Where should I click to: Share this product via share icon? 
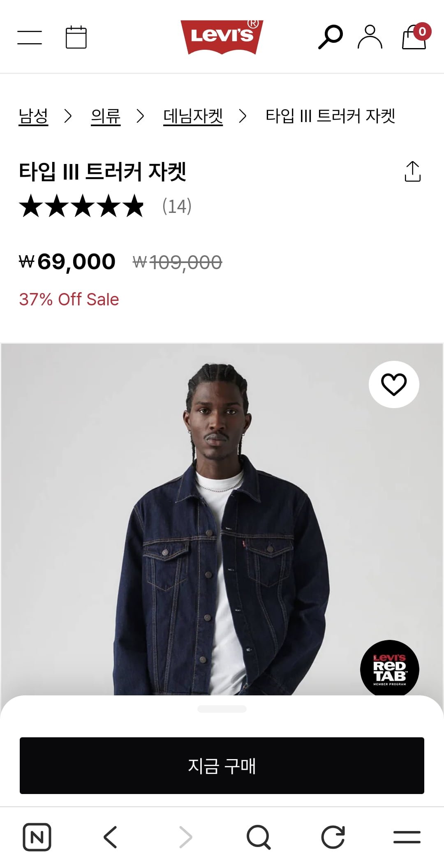point(412,171)
